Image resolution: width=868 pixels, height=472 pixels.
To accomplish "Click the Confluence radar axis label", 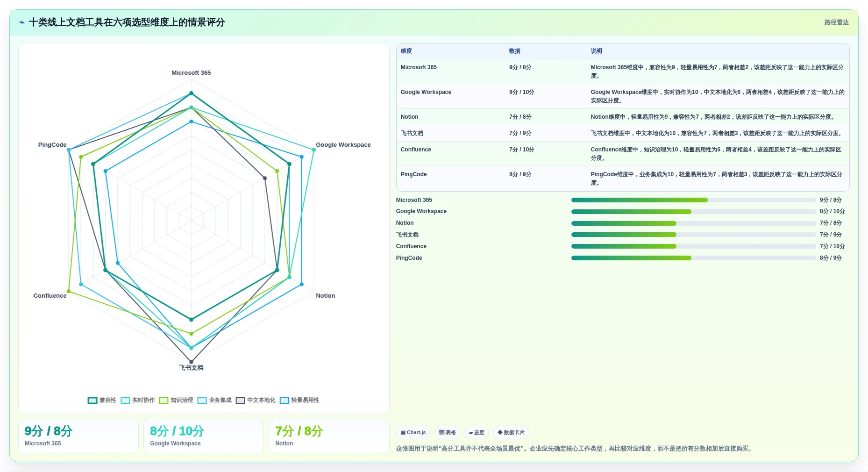I will 50,296.
